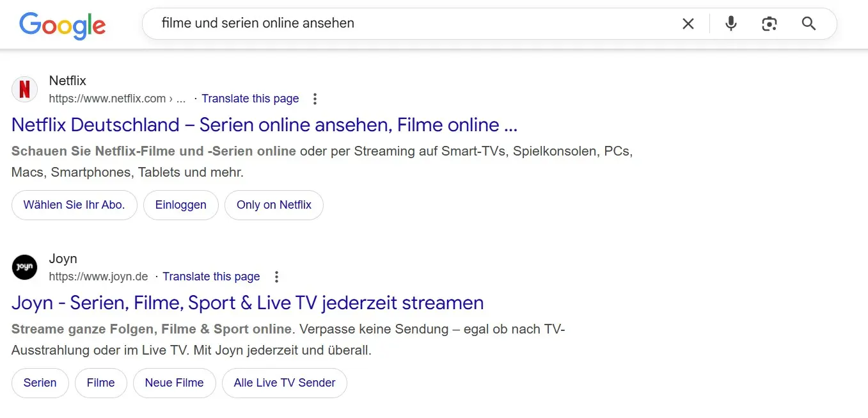Open 'Alle Live TV Sender' from the Joyn result
Viewport: 868px width, 418px height.
pos(284,383)
